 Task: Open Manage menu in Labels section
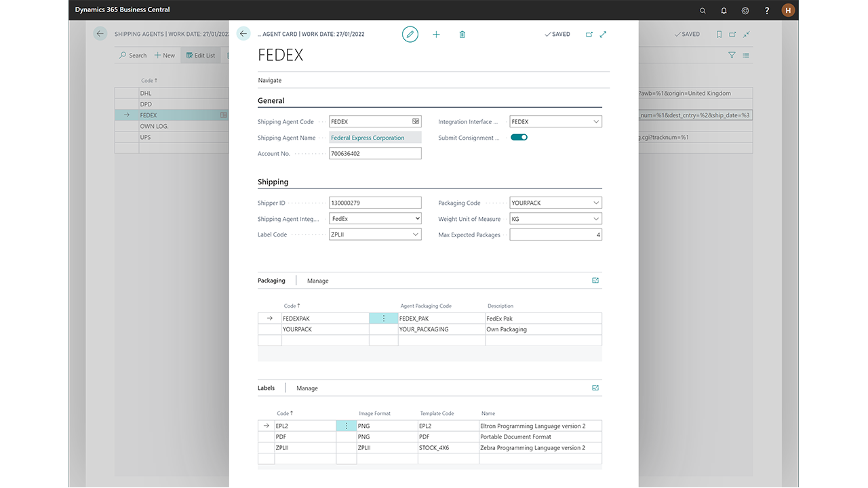[307, 388]
